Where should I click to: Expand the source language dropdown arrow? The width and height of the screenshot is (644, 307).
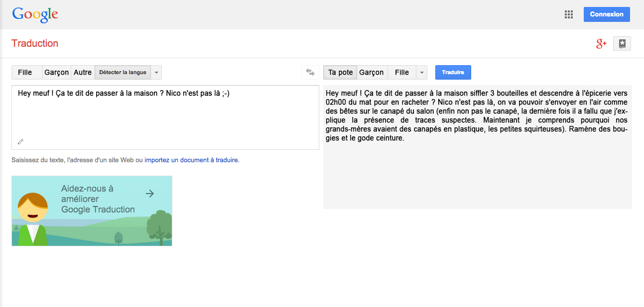coord(156,73)
